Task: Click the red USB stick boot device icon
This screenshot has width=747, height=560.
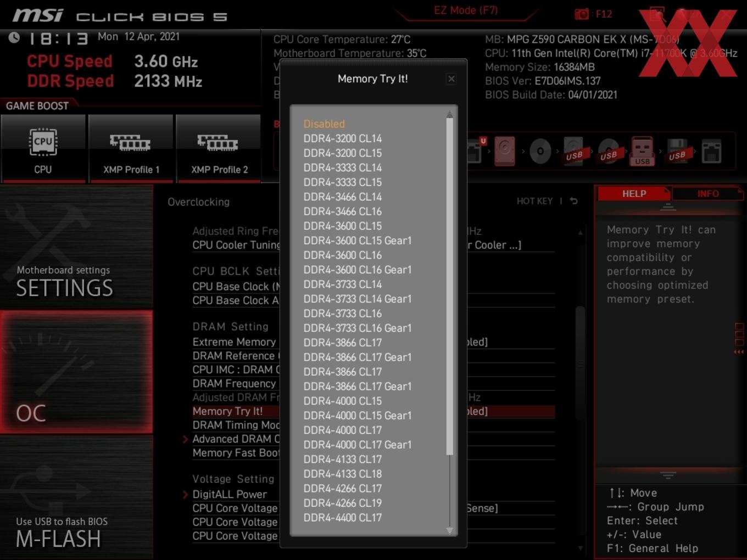Action: coord(642,151)
